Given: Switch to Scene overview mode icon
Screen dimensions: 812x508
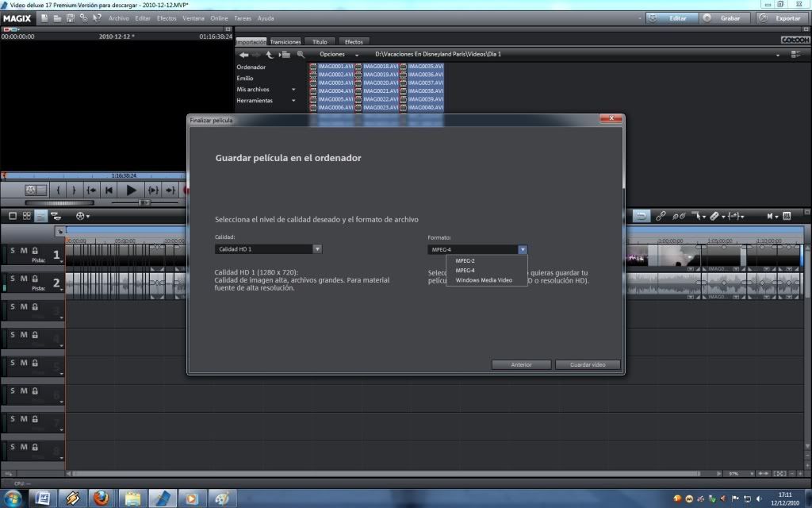Looking at the screenshot, I should [26, 216].
